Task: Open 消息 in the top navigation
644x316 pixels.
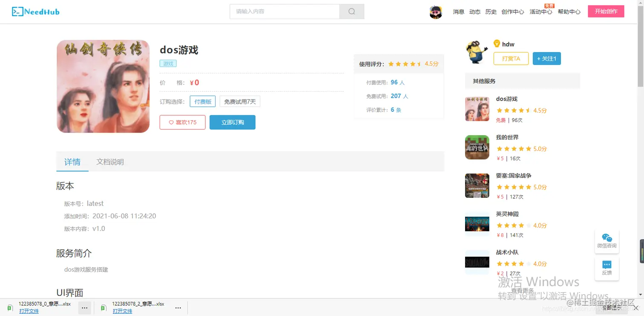Action: point(459,12)
